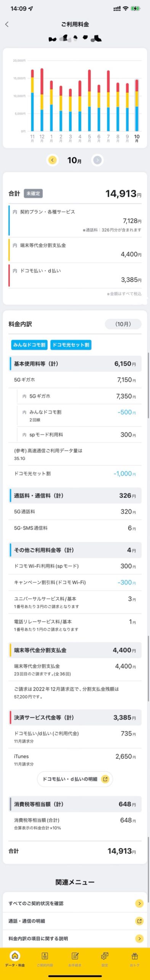Image resolution: width=150 pixels, height=980 pixels.
Task: Go back using the top-left arrow
Action: coord(7,24)
